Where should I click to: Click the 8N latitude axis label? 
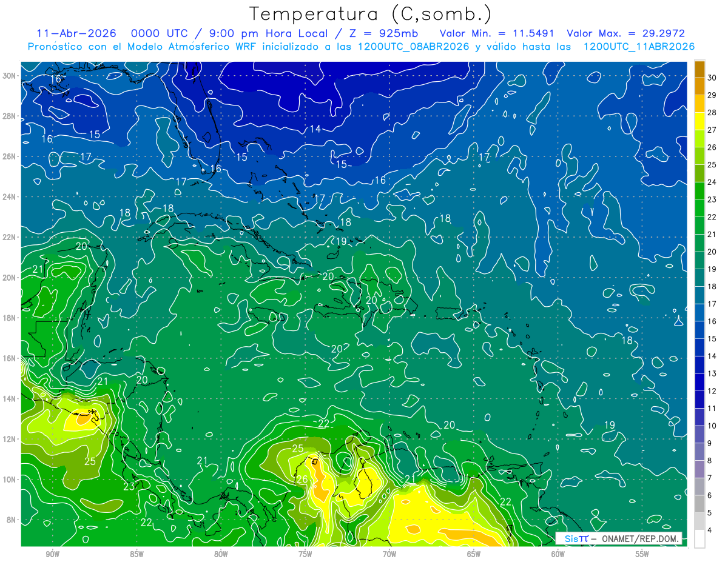12,520
